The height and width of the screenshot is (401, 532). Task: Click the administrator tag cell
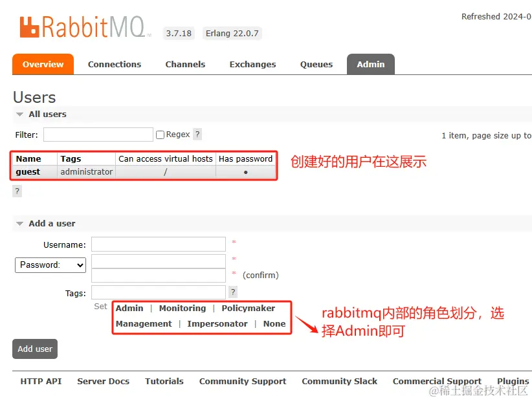(x=87, y=172)
